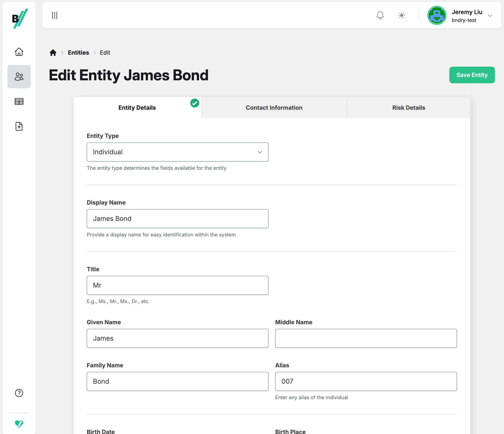Image resolution: width=504 pixels, height=434 pixels.
Task: Toggle the sidebar with three bars icon
Action: tap(54, 15)
